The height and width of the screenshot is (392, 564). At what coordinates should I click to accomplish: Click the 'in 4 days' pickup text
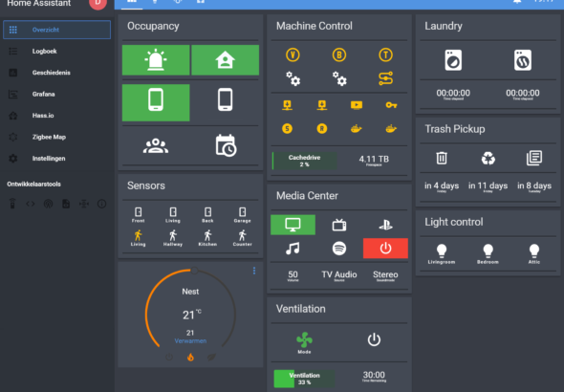[x=442, y=185]
